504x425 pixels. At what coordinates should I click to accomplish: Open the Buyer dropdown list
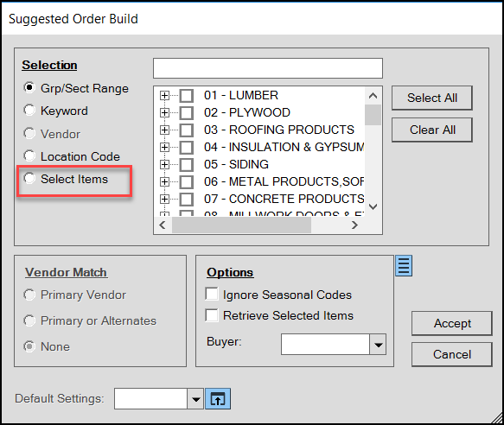378,345
